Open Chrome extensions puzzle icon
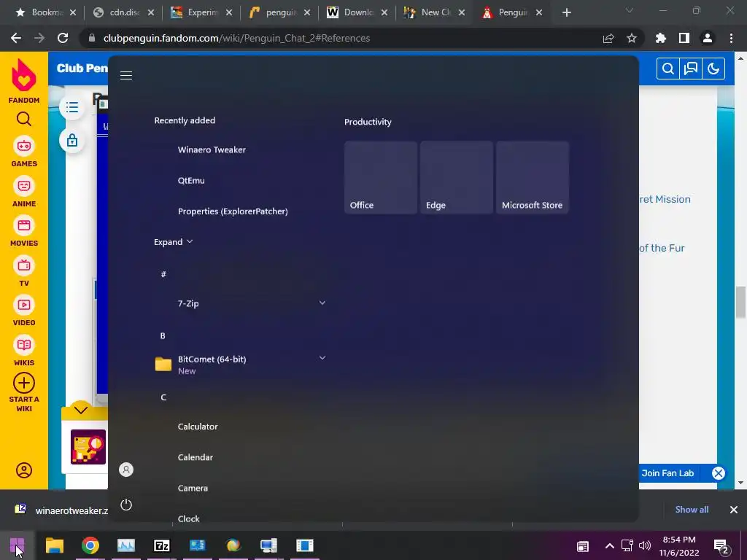This screenshot has width=747, height=560. 661,38
